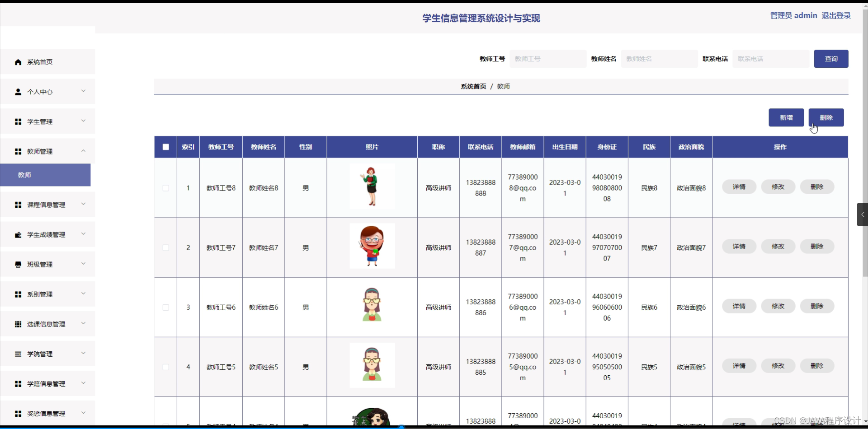Select the 选课信息管理 grid icon

(x=18, y=324)
